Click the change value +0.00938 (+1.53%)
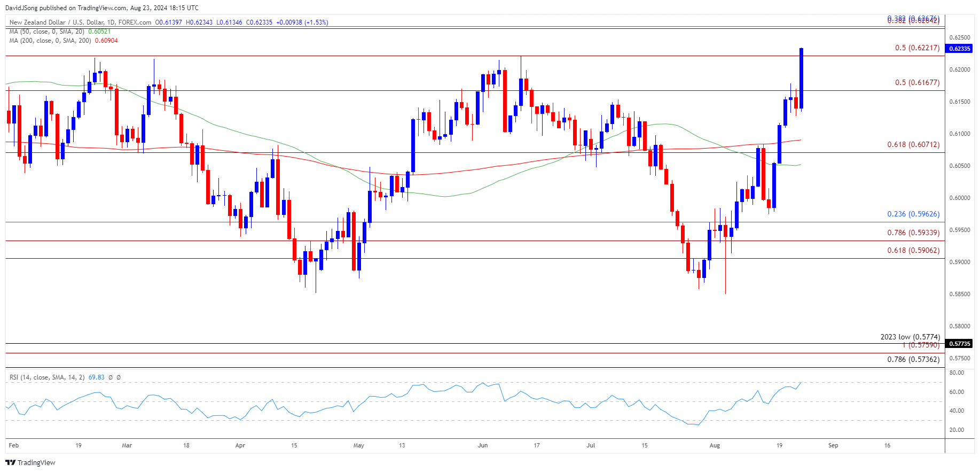The height and width of the screenshot is (472, 980). [x=302, y=22]
